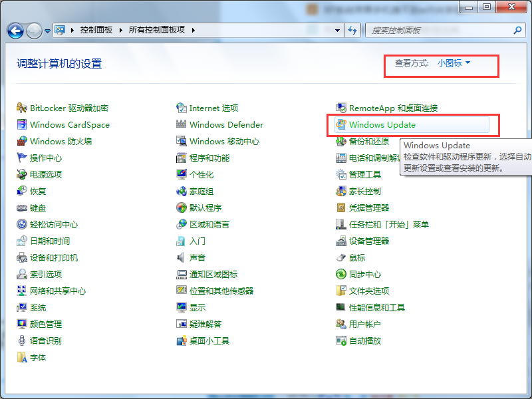Click the 凭据管理器 vault icon

[340, 207]
